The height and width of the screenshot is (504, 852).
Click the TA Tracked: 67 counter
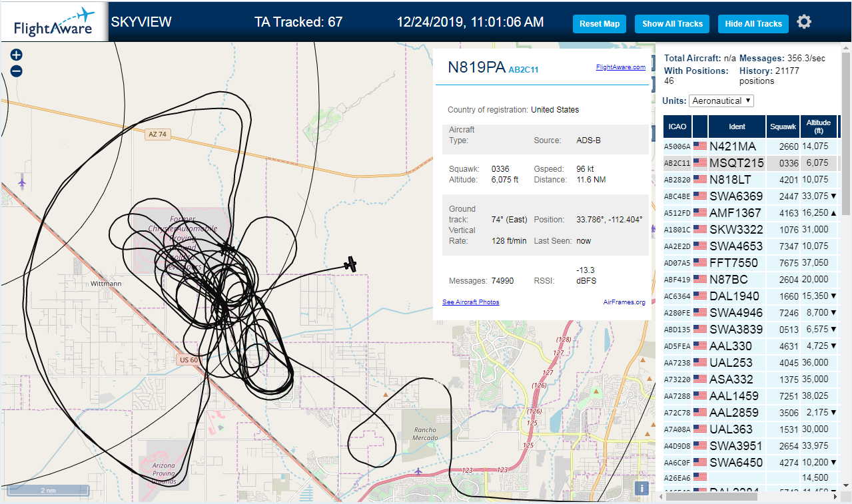point(298,22)
